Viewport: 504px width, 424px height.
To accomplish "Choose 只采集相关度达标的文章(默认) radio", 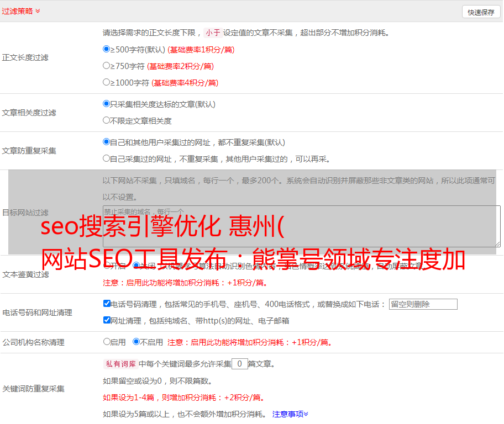I will [106, 104].
